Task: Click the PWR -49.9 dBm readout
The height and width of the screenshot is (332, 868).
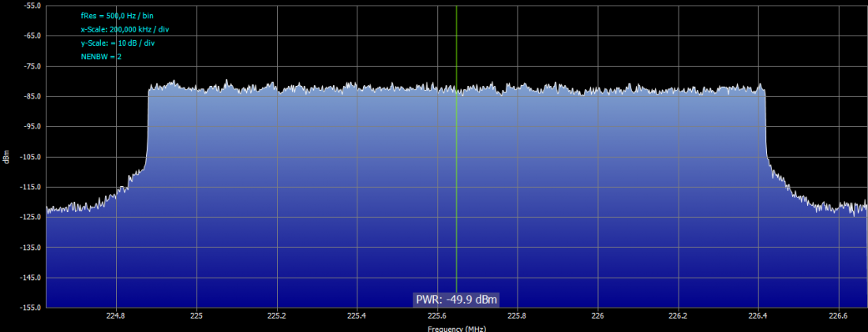Action: (x=457, y=300)
